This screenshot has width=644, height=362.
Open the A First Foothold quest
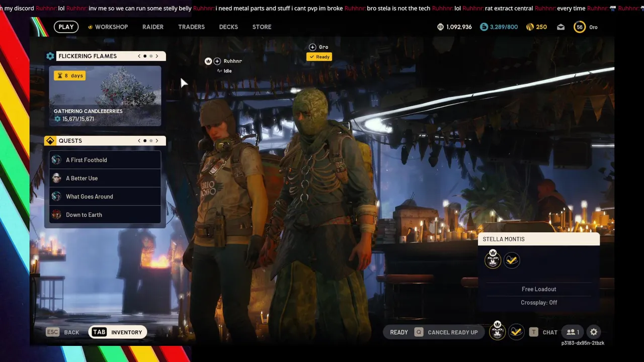[x=105, y=160]
